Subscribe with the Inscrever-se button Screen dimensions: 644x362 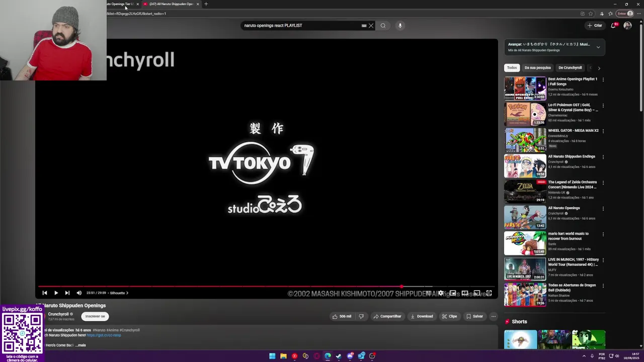tap(95, 316)
